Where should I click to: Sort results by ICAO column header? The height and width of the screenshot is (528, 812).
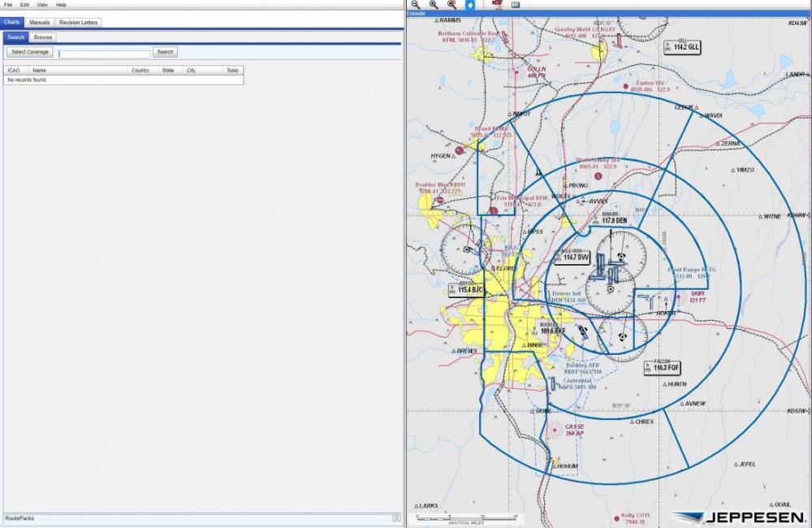(16, 71)
